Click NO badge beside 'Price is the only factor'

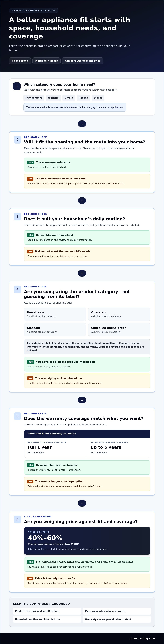click(30, 578)
